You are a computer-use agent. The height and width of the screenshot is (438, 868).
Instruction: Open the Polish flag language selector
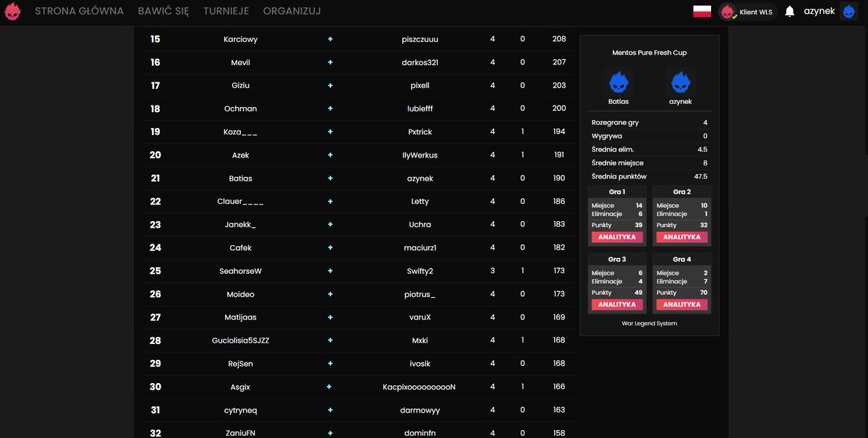point(702,11)
